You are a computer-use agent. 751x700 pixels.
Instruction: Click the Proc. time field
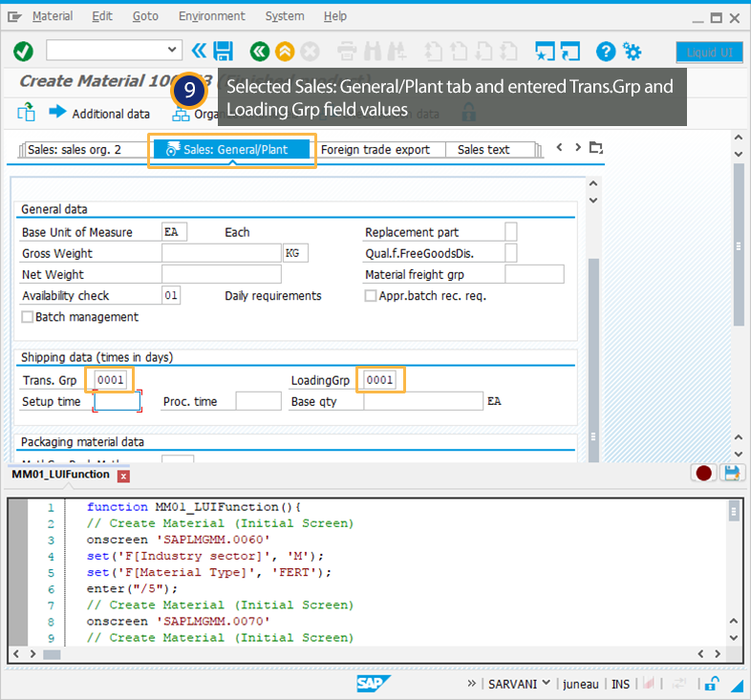pos(258,401)
